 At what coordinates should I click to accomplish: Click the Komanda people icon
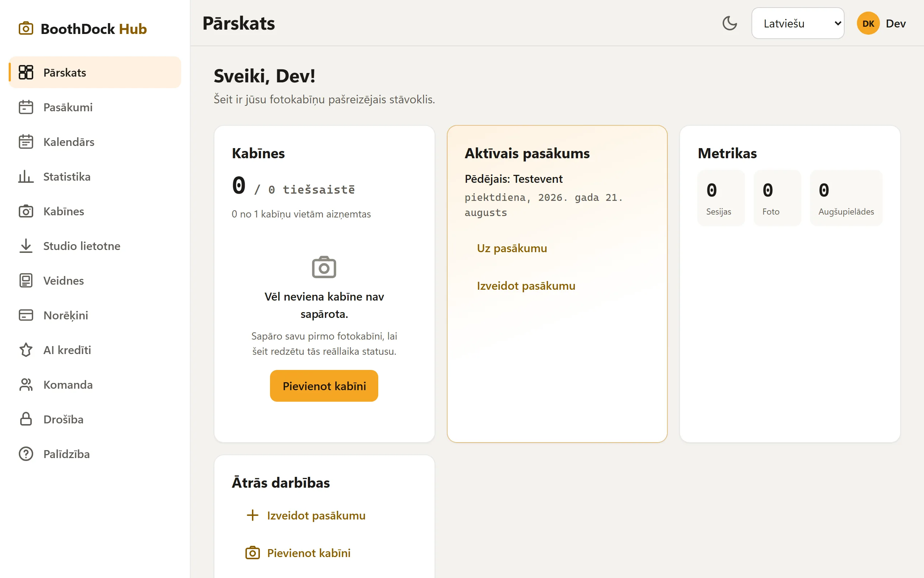[x=26, y=385]
